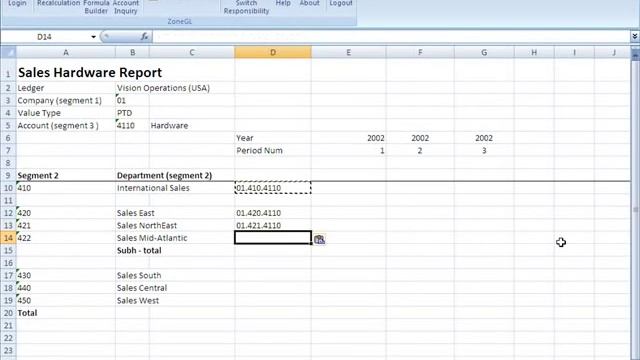This screenshot has height=360, width=640.
Task: Select the Hardware cell
Action: (x=192, y=126)
